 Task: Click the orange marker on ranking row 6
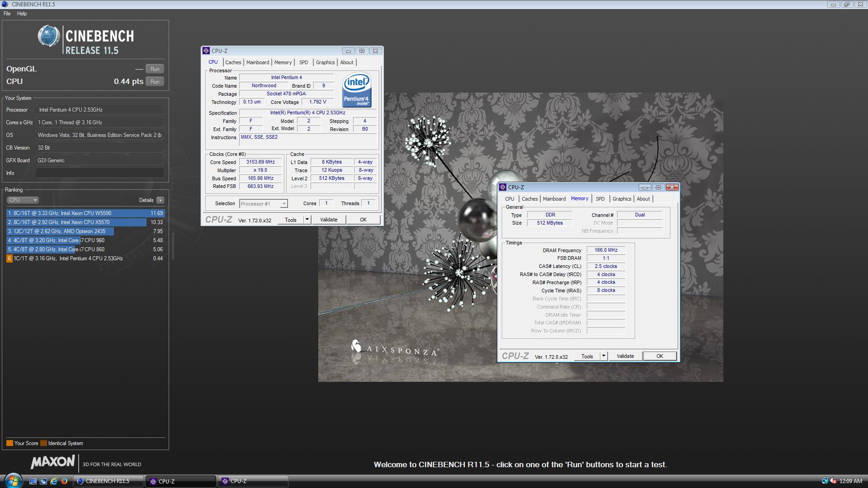(9, 258)
